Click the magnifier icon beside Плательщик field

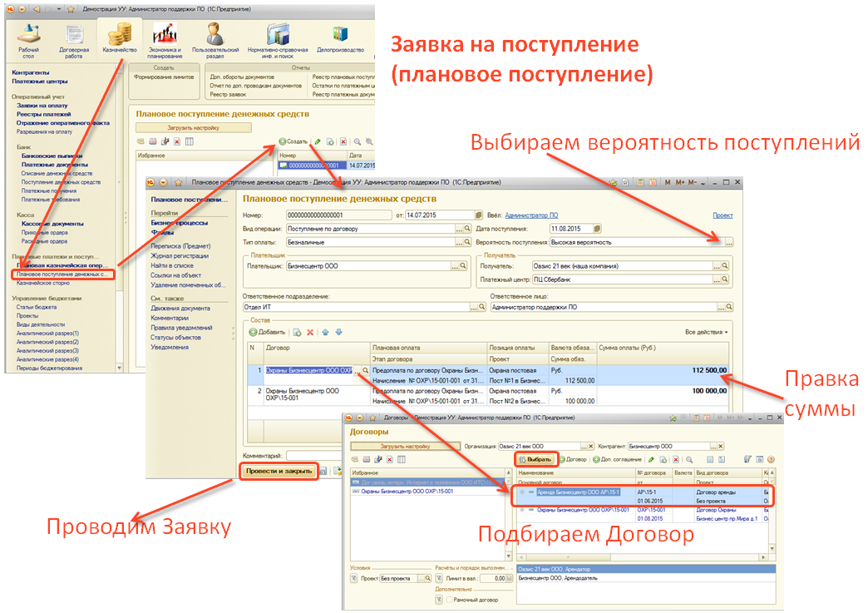point(466,266)
